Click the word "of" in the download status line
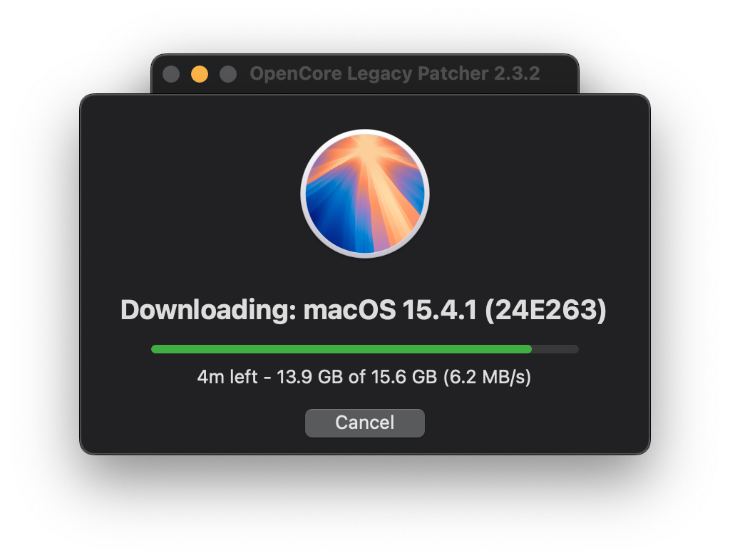The width and height of the screenshot is (730, 560). (356, 377)
